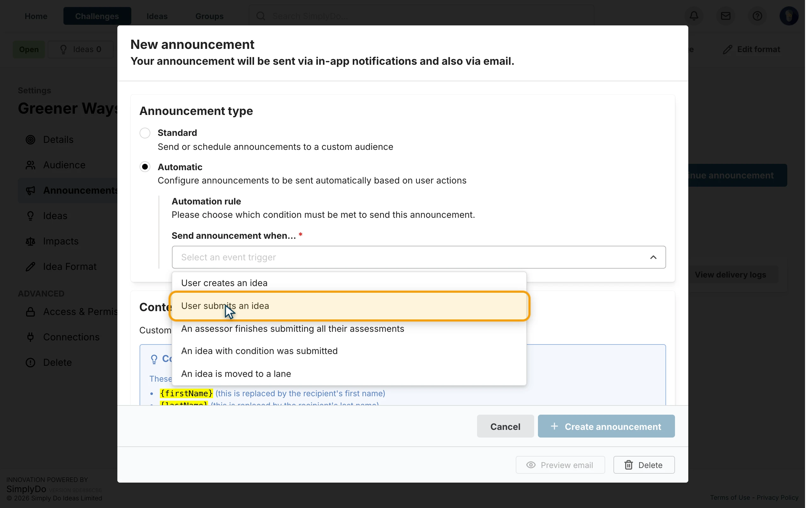Image resolution: width=812 pixels, height=508 pixels.
Task: Click the Preview email button text
Action: (567, 465)
